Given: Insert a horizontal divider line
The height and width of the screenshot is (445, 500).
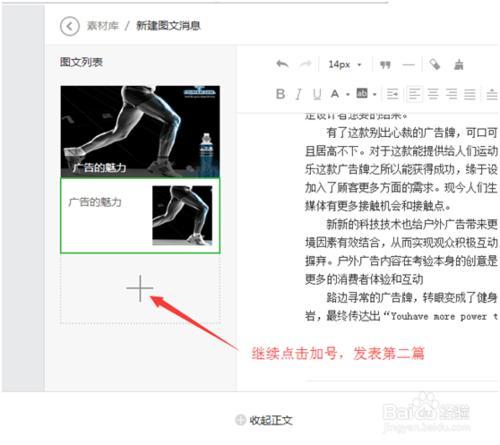Looking at the screenshot, I should pos(408,65).
